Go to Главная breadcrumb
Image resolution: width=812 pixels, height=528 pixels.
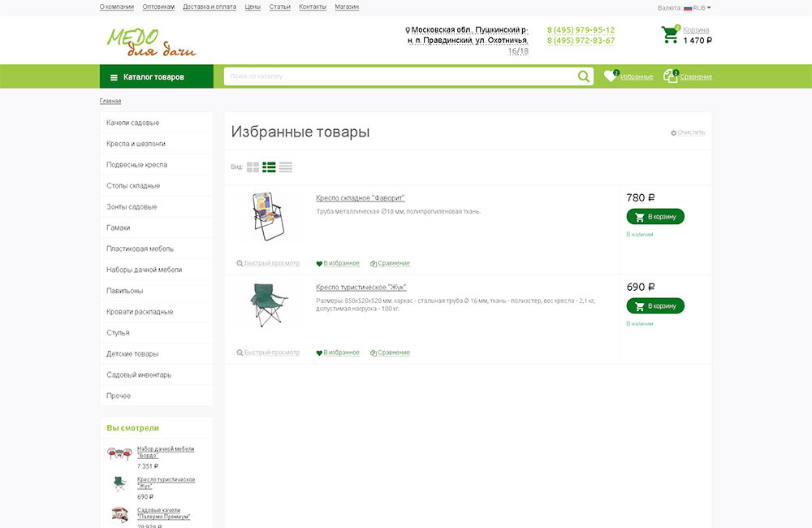pos(110,101)
